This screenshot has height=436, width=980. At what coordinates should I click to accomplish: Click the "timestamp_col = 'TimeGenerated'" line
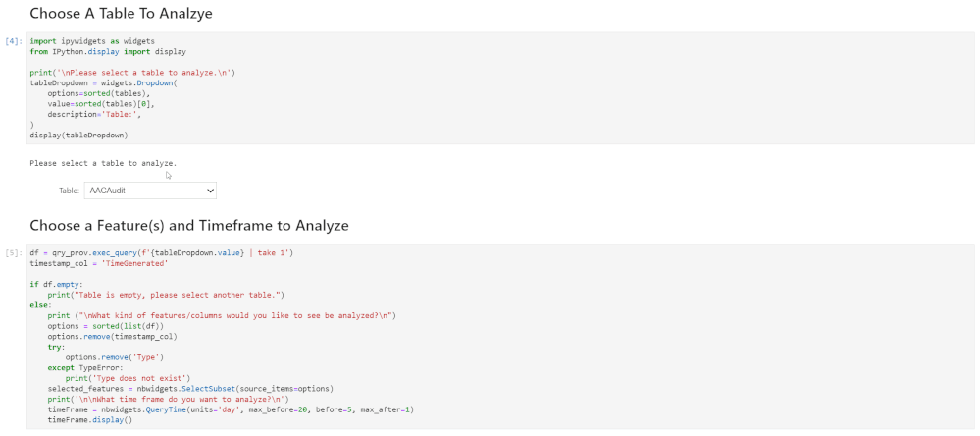(98, 263)
